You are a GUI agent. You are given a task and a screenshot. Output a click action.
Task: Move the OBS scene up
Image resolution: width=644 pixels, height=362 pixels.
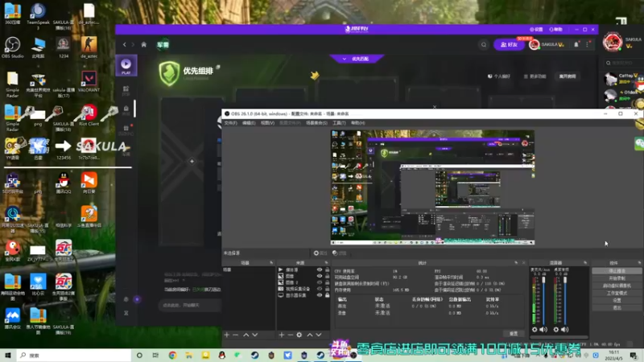246,335
